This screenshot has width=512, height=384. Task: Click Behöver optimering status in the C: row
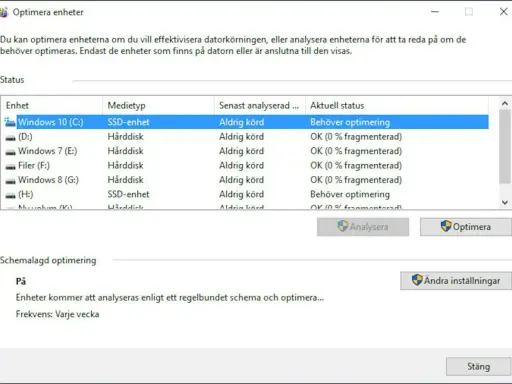tap(350, 122)
